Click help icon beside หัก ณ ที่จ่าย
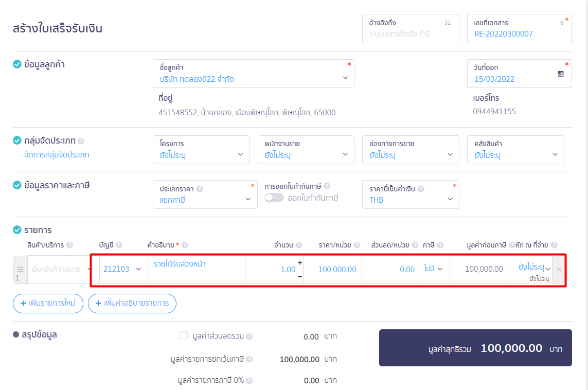 click(554, 245)
